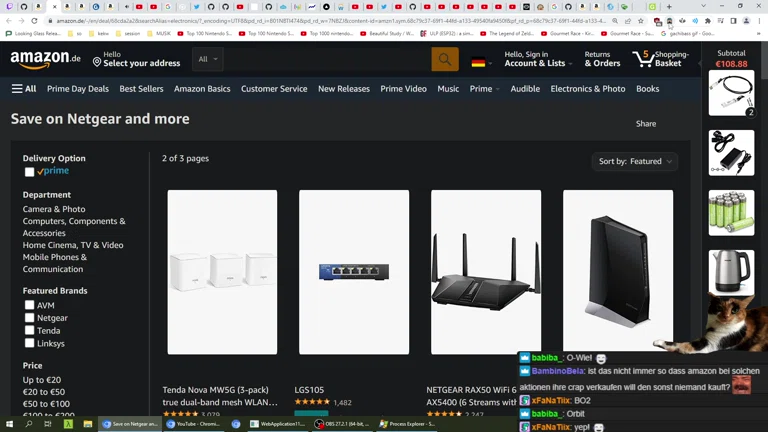Open Prime Day Deals
The height and width of the screenshot is (432, 768).
pos(78,89)
